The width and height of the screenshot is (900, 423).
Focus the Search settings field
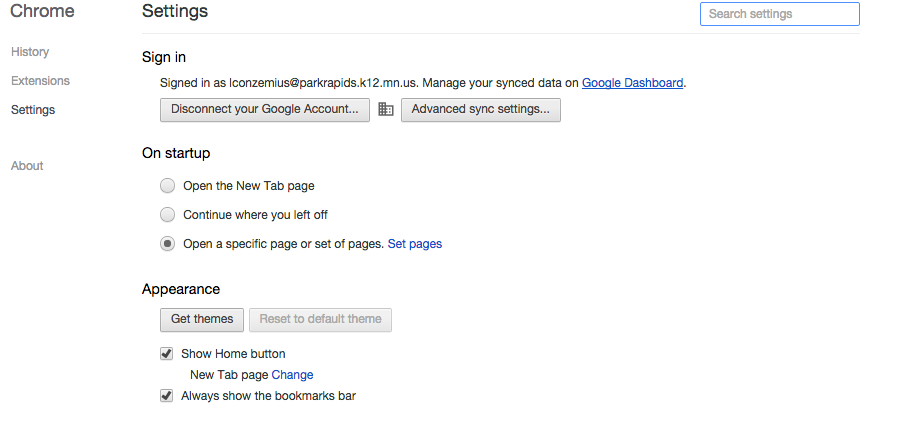pyautogui.click(x=779, y=14)
